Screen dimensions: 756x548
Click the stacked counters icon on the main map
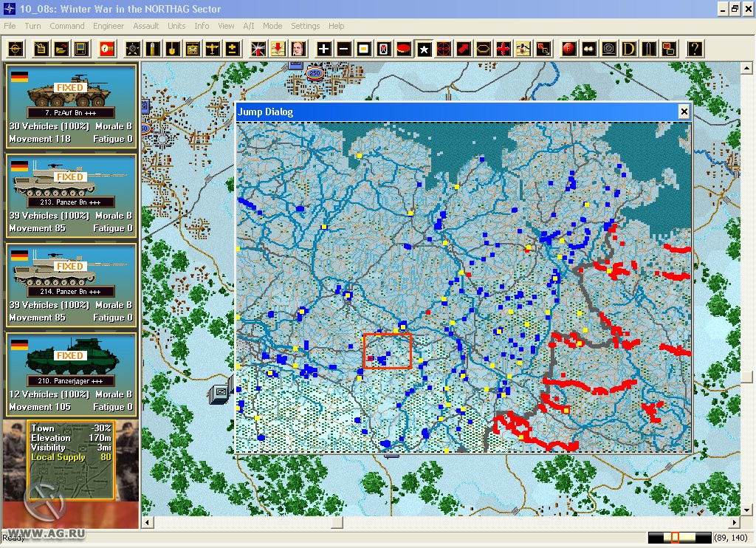[x=220, y=393]
